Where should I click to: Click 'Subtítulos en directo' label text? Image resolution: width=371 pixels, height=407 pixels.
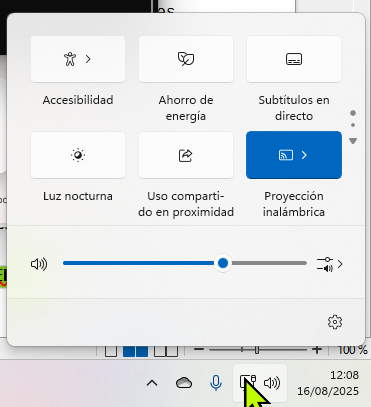click(294, 108)
